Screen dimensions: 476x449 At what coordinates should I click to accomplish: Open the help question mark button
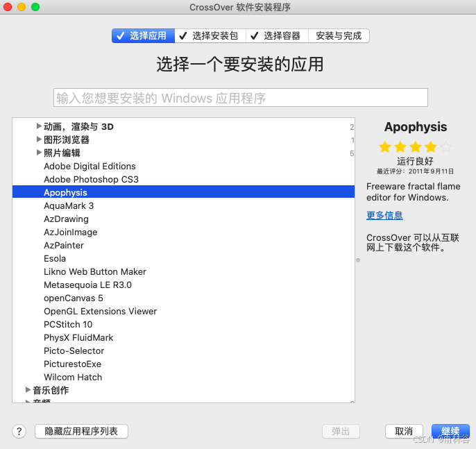[19, 431]
